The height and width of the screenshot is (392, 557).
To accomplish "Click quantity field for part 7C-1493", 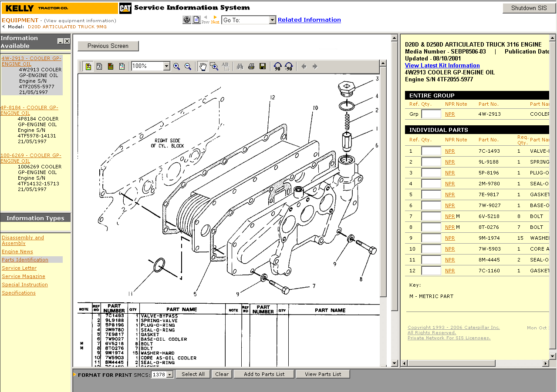I will pos(431,151).
